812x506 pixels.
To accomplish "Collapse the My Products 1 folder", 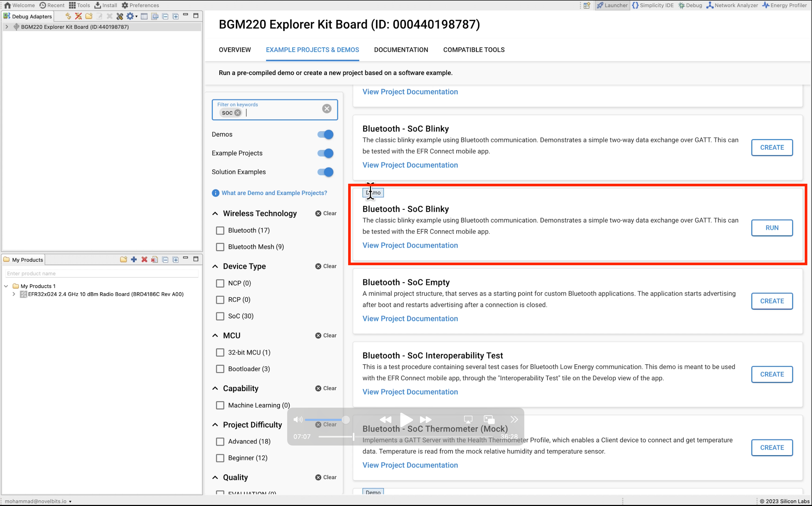I will point(6,286).
